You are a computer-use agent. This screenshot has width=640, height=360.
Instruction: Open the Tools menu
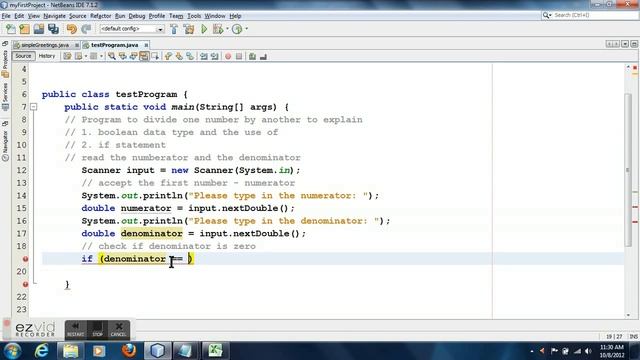pyautogui.click(x=194, y=16)
